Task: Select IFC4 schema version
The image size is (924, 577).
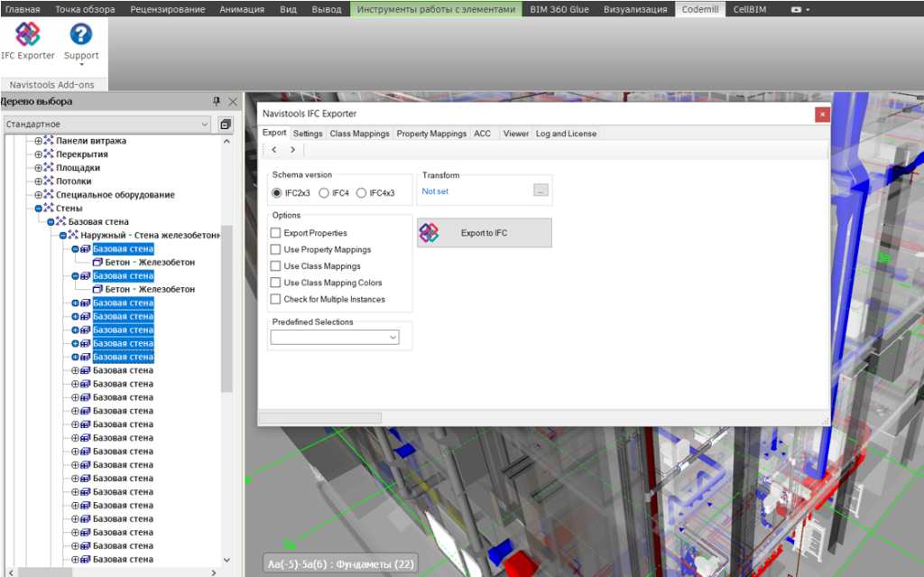Action: coord(324,193)
